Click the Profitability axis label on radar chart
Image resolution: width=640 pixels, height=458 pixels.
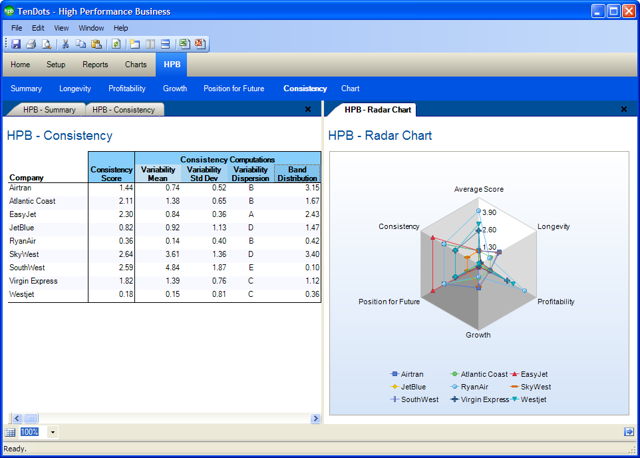tap(556, 302)
